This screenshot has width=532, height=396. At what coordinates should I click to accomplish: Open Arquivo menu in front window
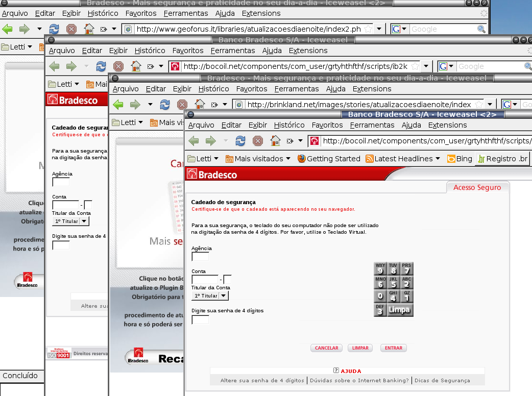201,125
